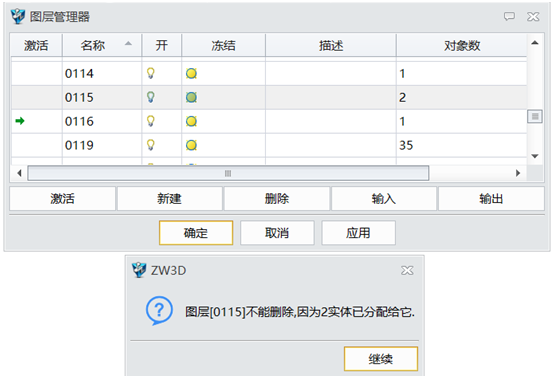This screenshot has width=558, height=378.
Task: Toggle freeze icon for layer 0115
Action: coord(191,98)
